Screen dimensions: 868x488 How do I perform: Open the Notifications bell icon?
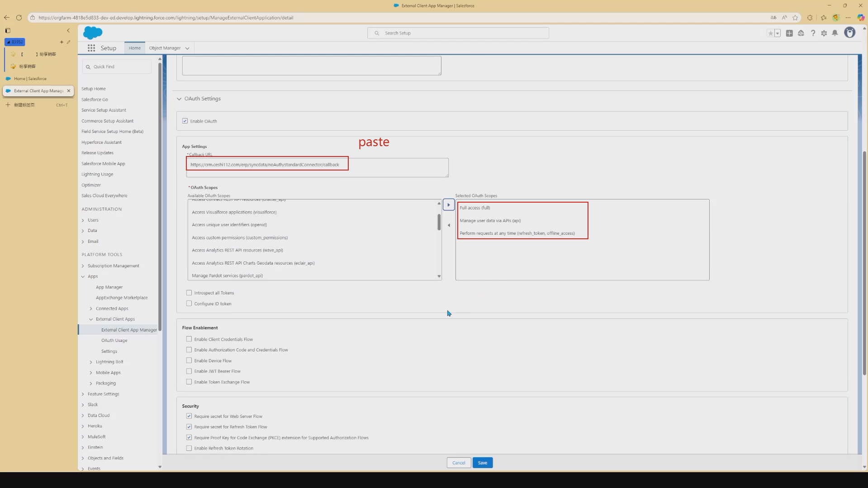(835, 33)
